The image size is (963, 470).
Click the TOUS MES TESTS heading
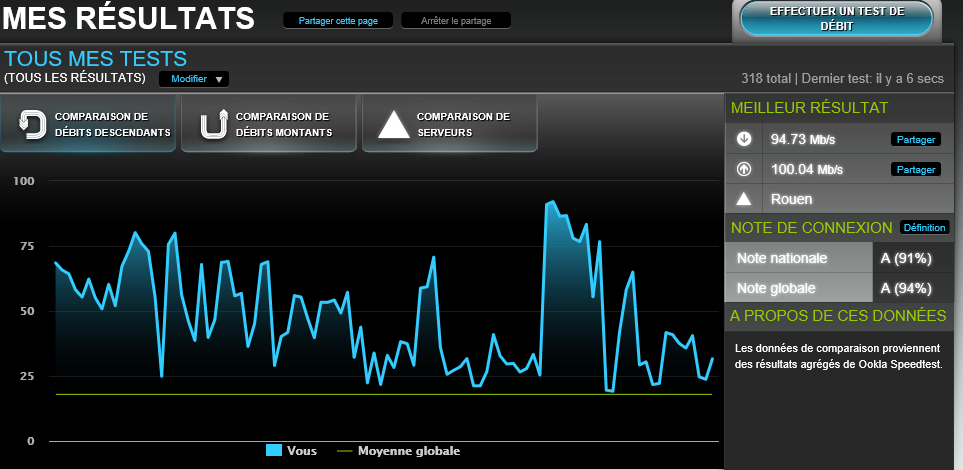point(95,59)
